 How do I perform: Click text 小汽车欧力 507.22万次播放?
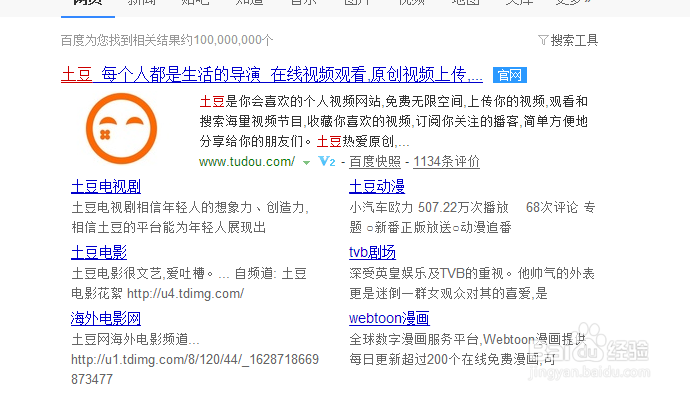tap(429, 207)
